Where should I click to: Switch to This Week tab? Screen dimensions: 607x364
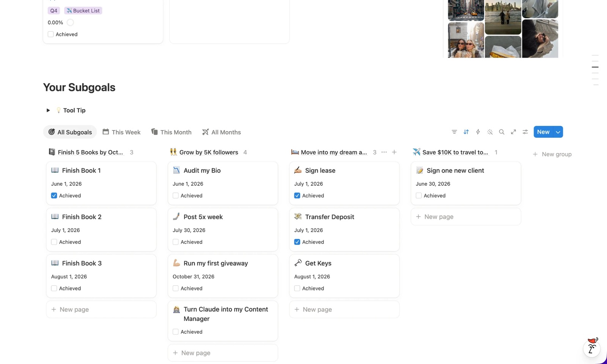pyautogui.click(x=121, y=132)
